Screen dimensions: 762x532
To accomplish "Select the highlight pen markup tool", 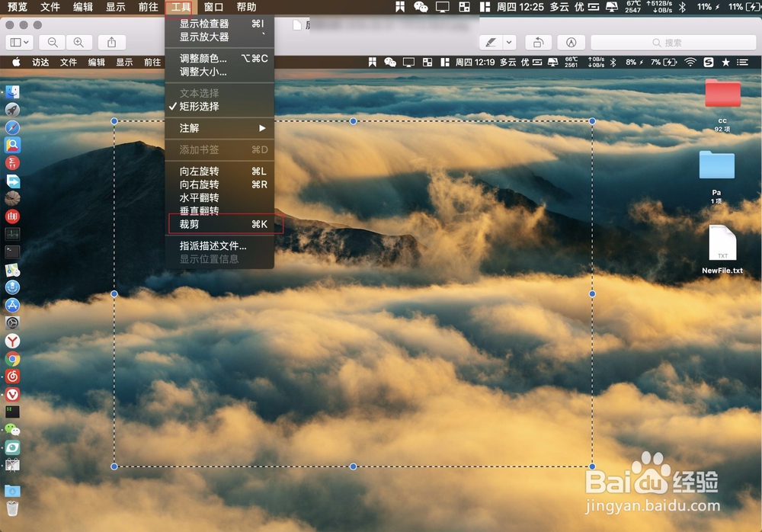I will tap(490, 42).
